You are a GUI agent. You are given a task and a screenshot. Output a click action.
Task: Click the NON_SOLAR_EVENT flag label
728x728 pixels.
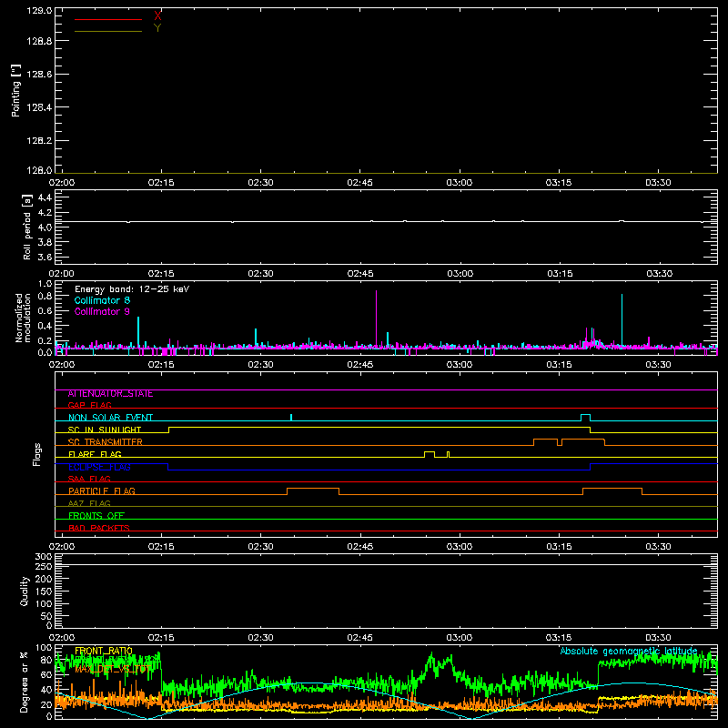pos(110,418)
